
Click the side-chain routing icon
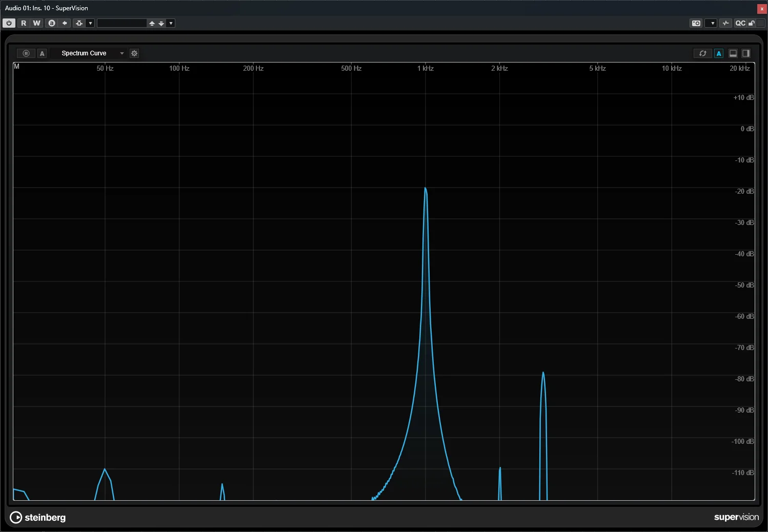pos(79,23)
